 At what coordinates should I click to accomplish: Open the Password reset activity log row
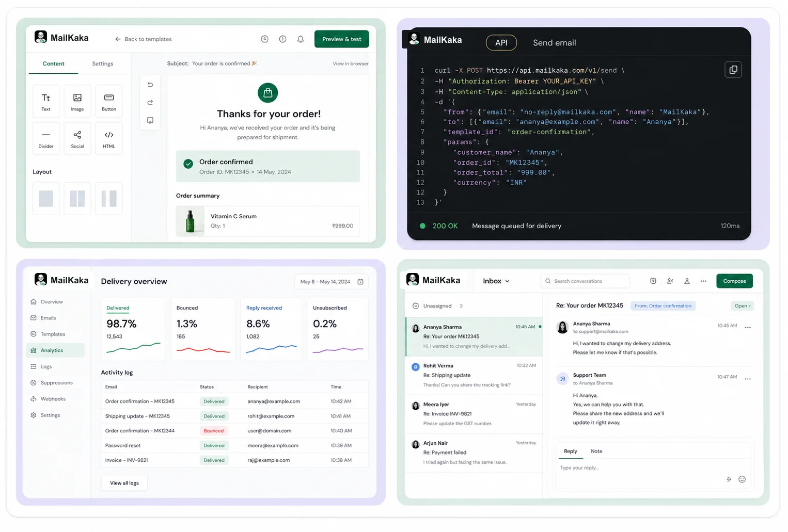pyautogui.click(x=234, y=446)
